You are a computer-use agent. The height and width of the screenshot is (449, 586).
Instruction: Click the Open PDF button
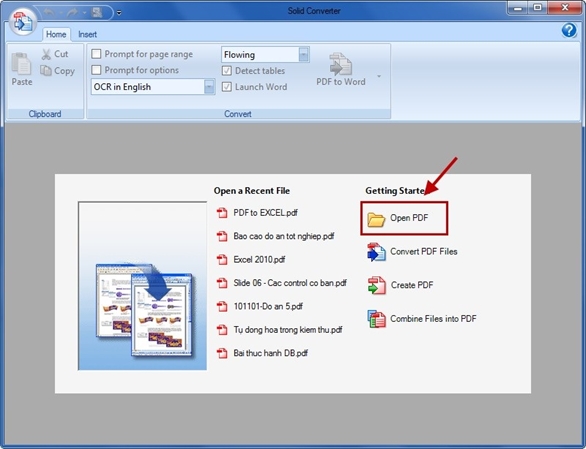tap(404, 218)
